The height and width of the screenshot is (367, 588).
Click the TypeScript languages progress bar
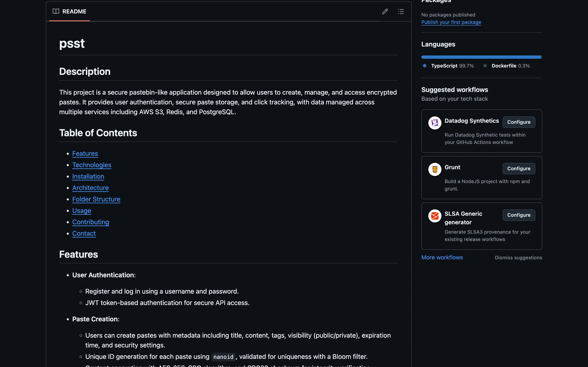point(481,57)
